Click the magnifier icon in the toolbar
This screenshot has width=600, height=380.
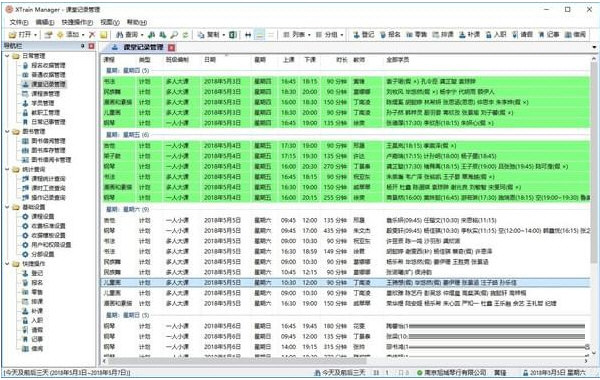click(174, 35)
